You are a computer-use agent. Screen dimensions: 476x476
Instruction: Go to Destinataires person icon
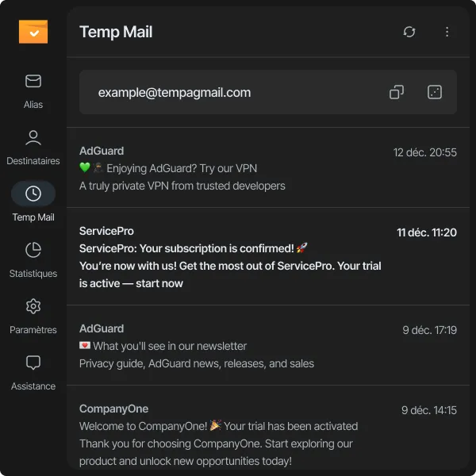point(33,137)
